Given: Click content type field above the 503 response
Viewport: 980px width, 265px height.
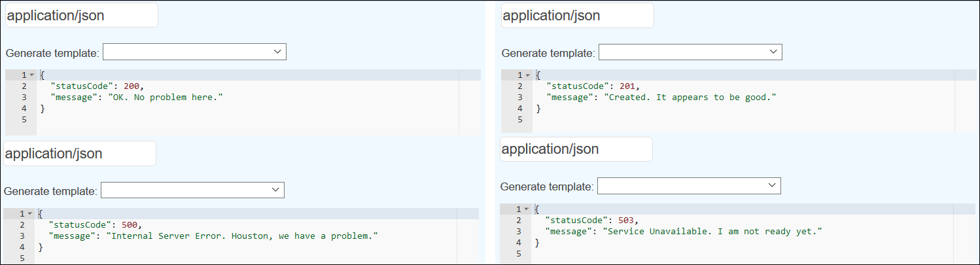Looking at the screenshot, I should click(576, 149).
